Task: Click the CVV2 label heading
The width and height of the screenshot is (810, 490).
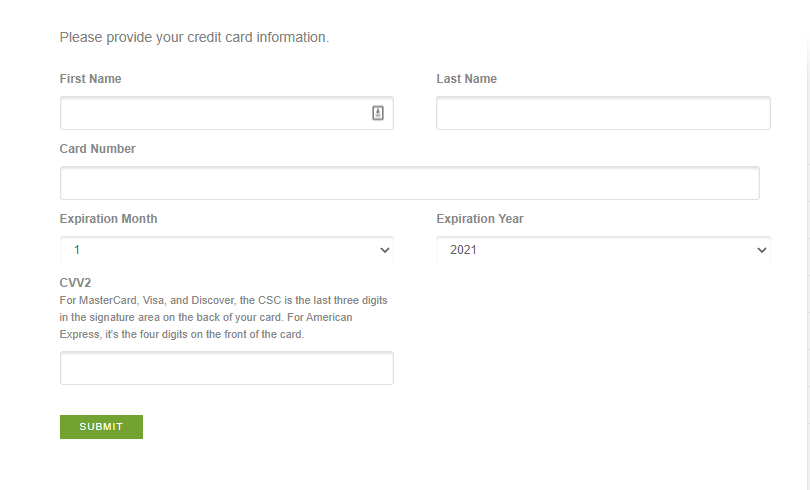Action: pos(75,283)
